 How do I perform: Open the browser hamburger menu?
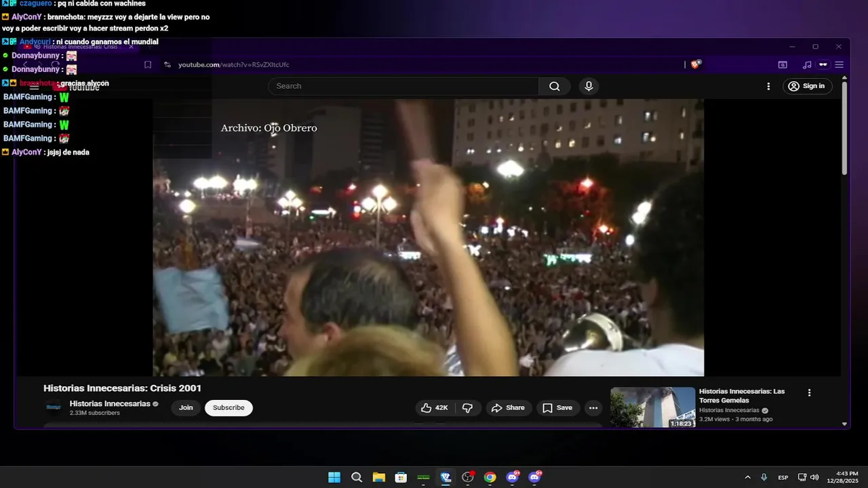coord(839,64)
